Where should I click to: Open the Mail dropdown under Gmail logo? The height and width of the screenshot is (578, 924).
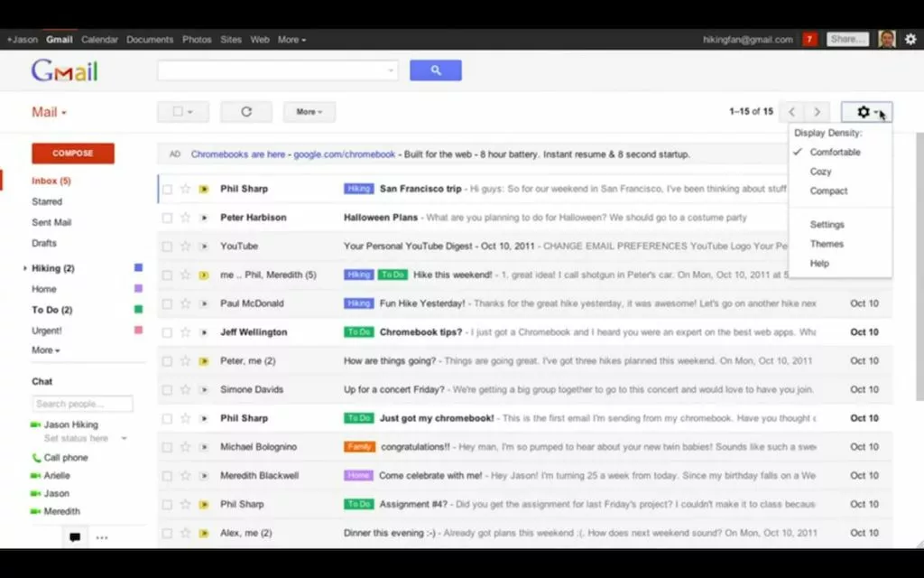49,112
